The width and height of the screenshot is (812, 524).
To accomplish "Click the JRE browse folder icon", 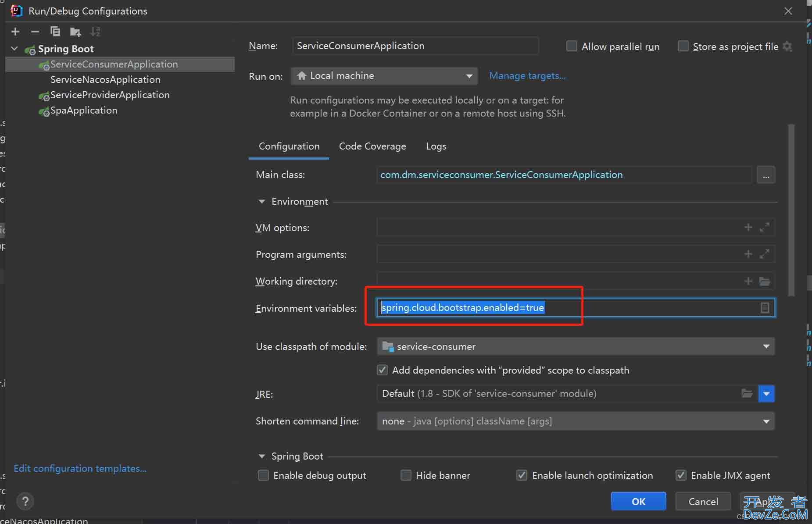I will pyautogui.click(x=747, y=393).
